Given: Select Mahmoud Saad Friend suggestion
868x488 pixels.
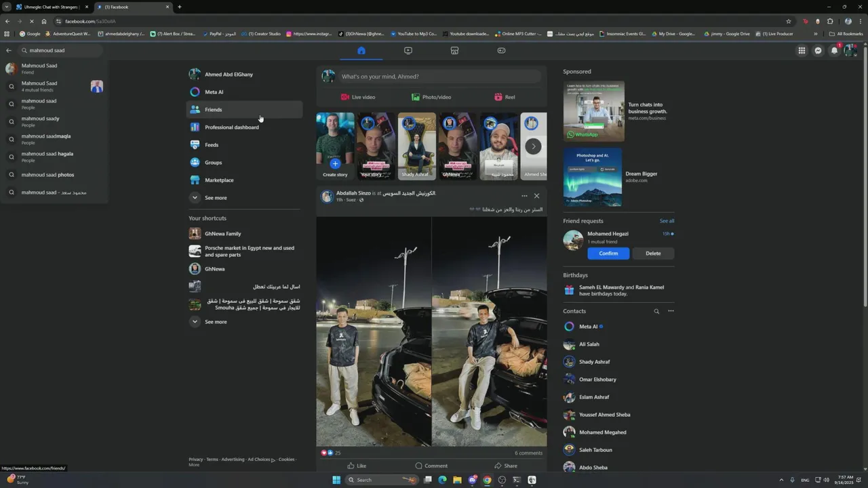Looking at the screenshot, I should [54, 68].
